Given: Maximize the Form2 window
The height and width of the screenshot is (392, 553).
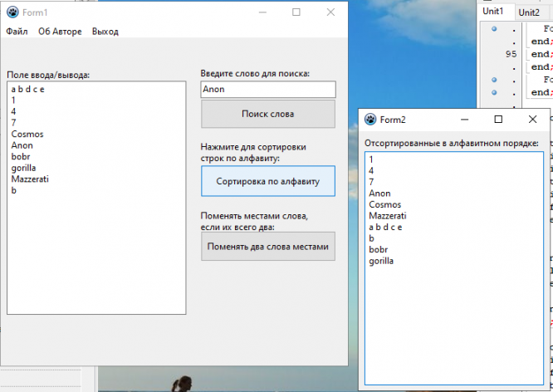Looking at the screenshot, I should click(498, 120).
